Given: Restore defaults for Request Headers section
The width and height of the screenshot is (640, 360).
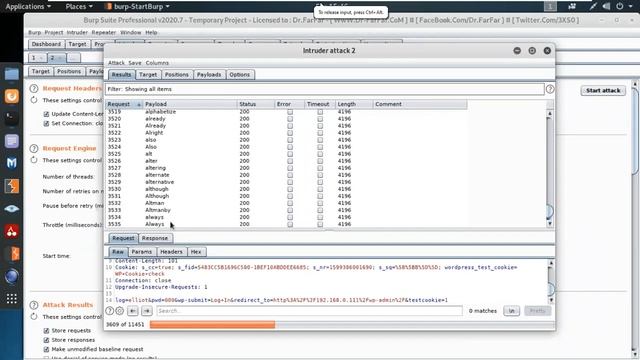Looking at the screenshot, I should click(34, 100).
